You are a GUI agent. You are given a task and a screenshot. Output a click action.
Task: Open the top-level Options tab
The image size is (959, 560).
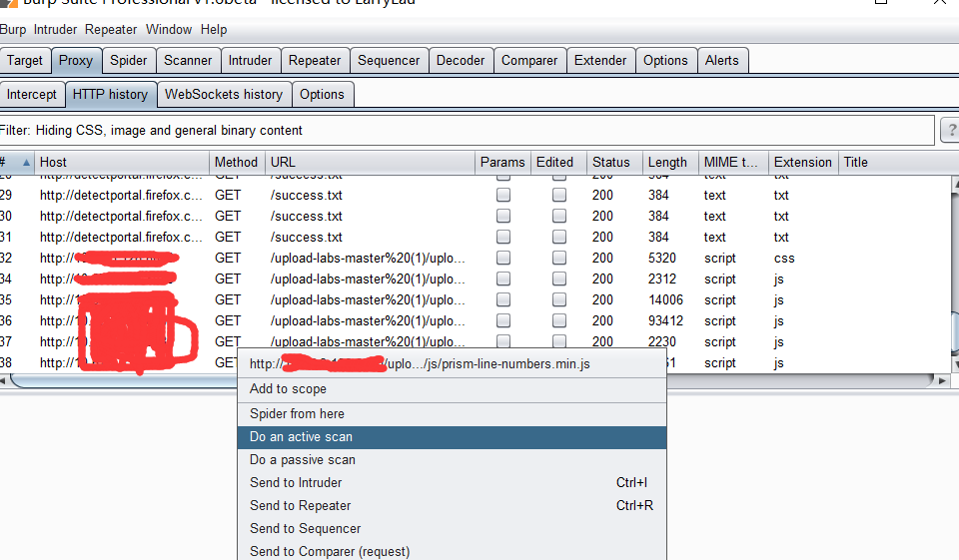pos(665,61)
